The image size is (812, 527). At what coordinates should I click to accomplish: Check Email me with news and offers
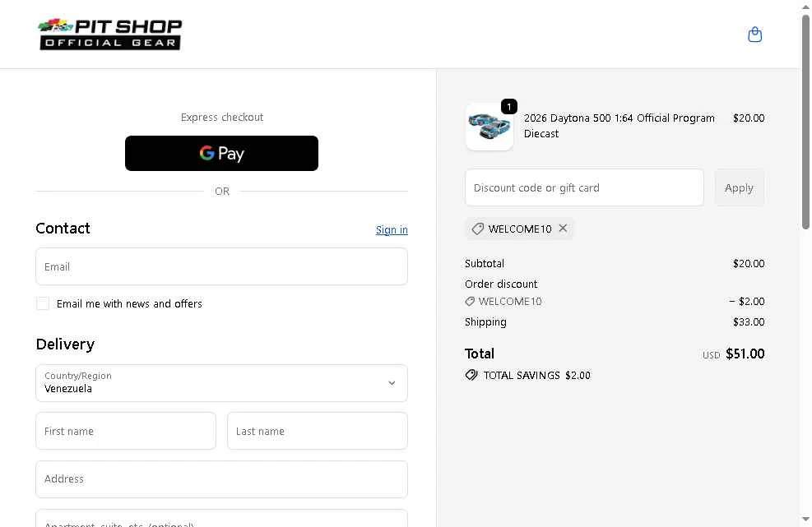click(43, 303)
